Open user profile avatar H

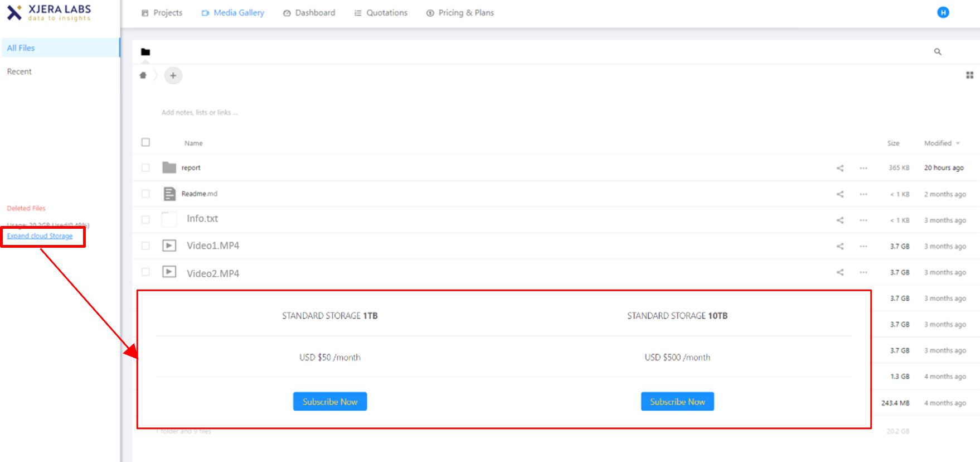click(x=943, y=13)
